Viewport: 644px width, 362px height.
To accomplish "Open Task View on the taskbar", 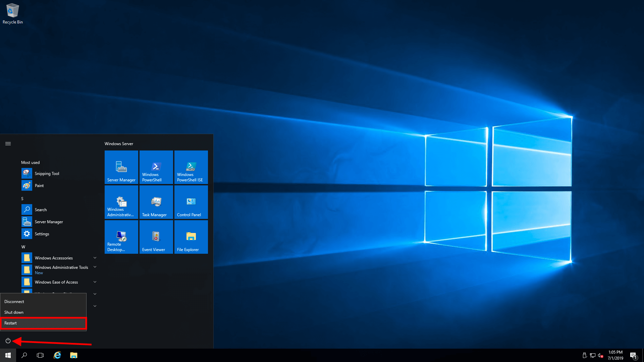I will [40, 355].
